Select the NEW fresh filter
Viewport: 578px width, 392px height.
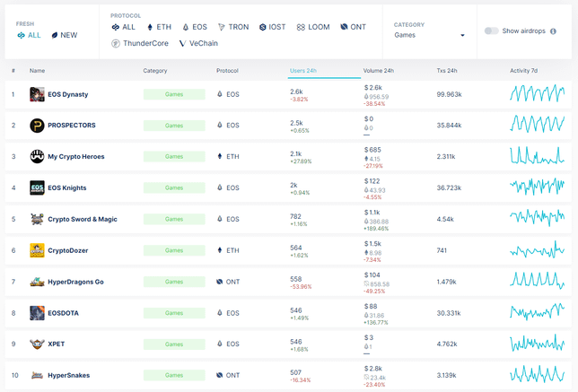[x=64, y=35]
